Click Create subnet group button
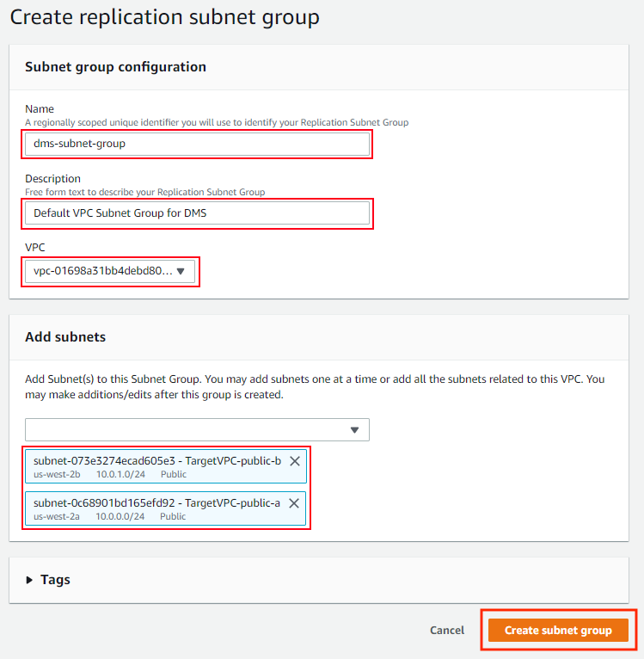The height and width of the screenshot is (659, 644). [x=558, y=630]
